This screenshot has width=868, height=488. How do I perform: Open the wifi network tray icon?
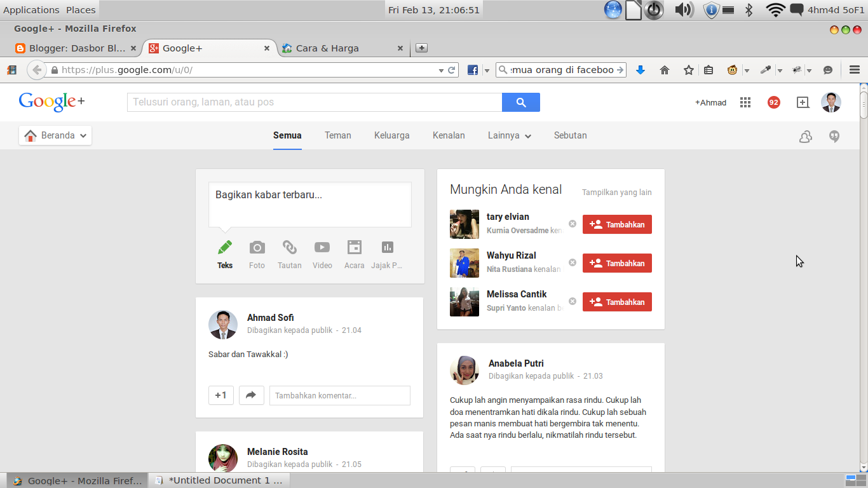point(776,10)
